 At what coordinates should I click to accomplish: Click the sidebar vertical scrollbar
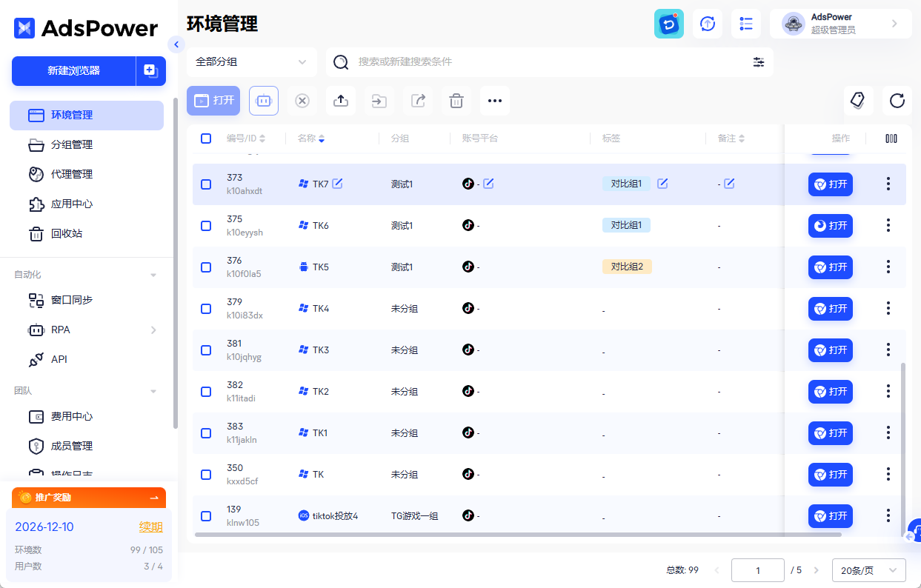(175, 263)
